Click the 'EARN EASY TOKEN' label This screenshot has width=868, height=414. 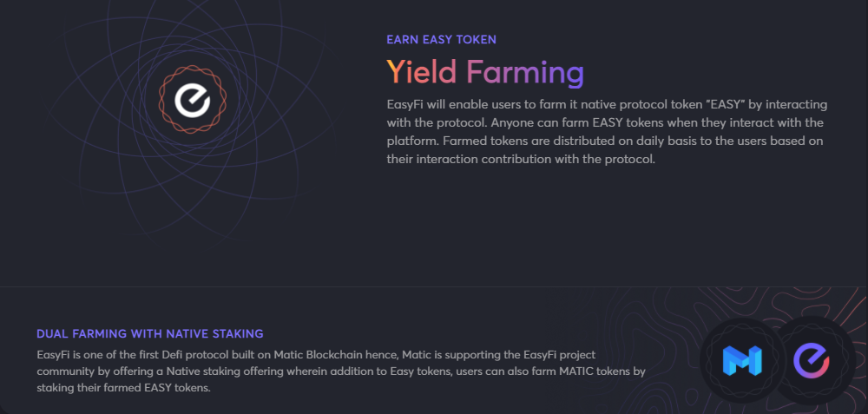coord(441,40)
